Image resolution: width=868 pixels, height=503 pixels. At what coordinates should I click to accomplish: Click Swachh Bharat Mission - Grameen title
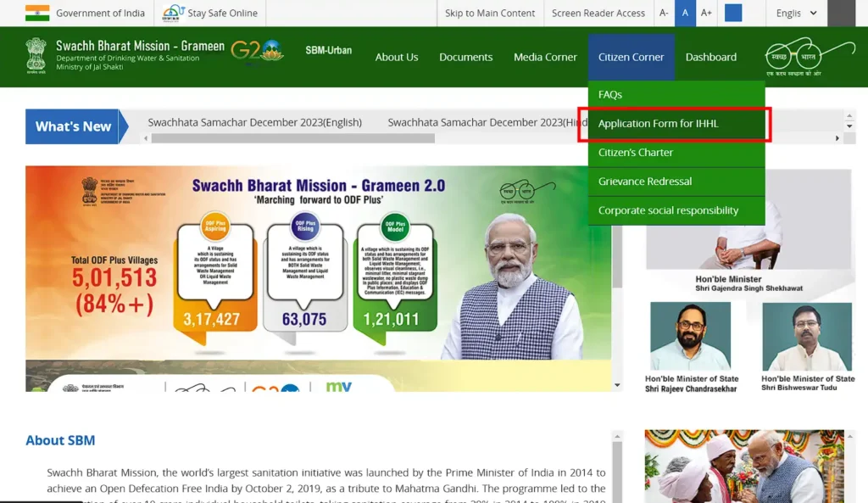(141, 46)
